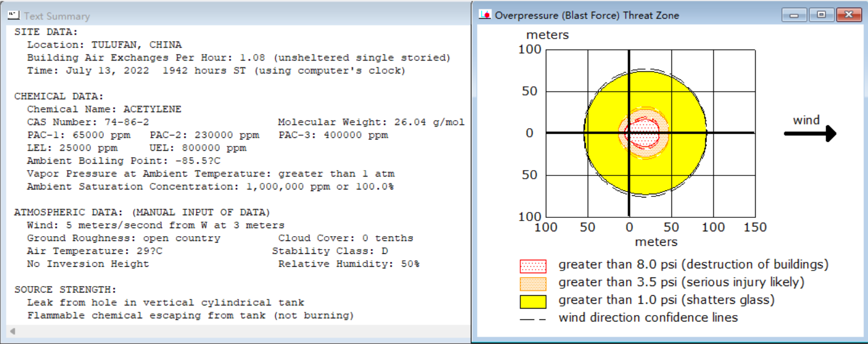Click the Overpressure Threat Zone window icon
Screen dimensions: 868x344
coord(485,15)
